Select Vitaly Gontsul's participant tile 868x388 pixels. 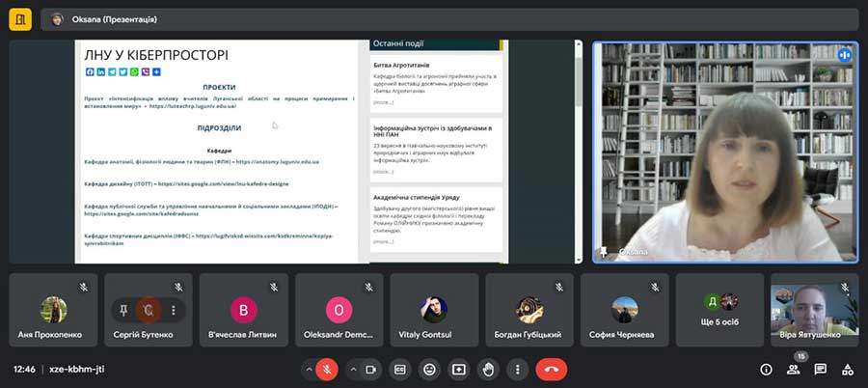(x=434, y=310)
